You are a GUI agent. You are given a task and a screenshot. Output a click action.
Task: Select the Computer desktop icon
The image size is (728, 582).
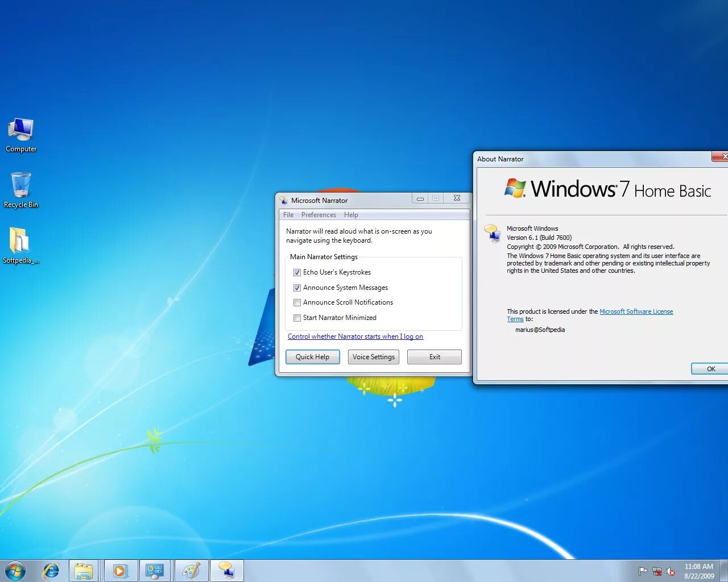click(21, 135)
